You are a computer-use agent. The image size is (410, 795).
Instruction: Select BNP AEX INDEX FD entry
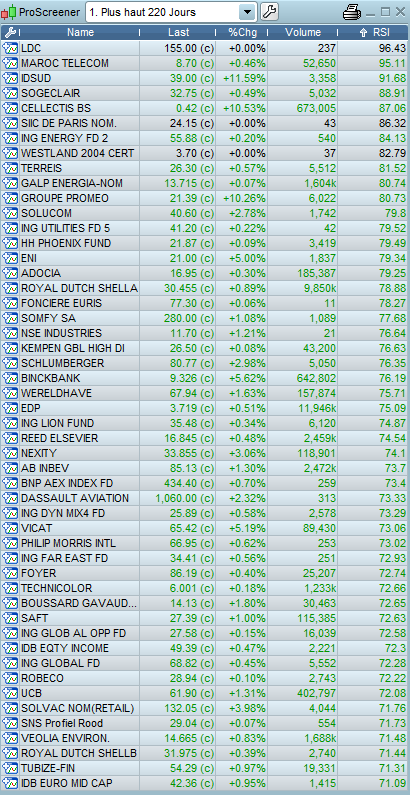[68, 483]
